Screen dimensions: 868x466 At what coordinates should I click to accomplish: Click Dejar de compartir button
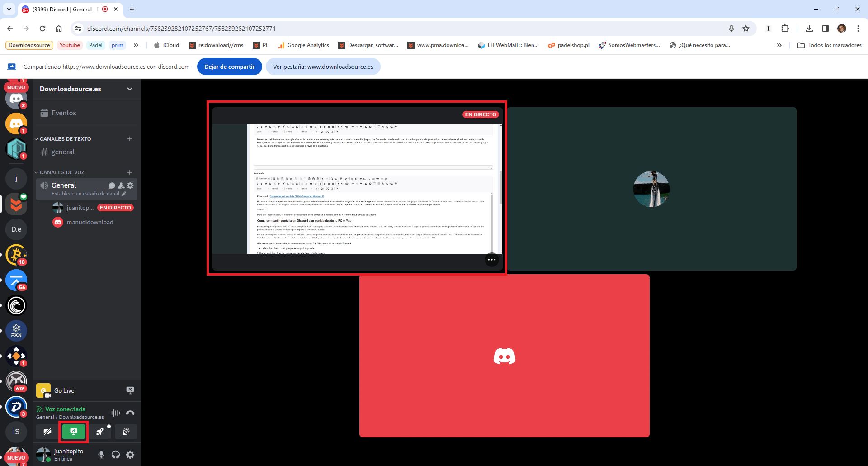(230, 67)
